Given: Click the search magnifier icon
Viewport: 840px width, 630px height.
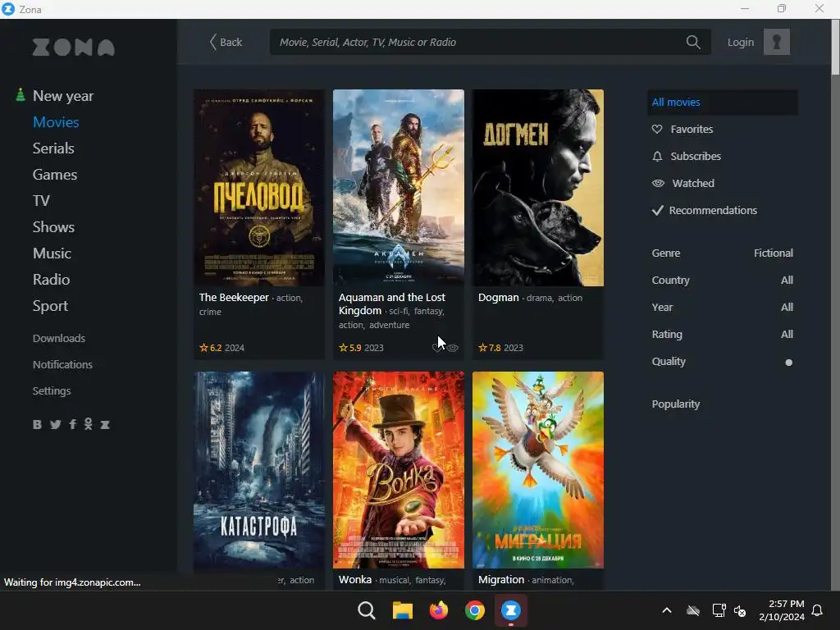Looking at the screenshot, I should [x=692, y=42].
